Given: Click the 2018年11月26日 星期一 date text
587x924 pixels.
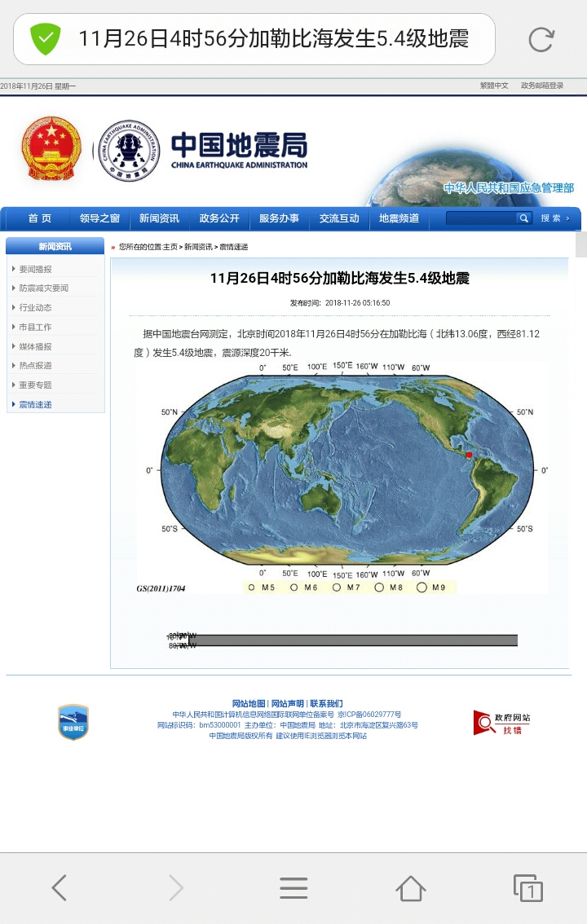Looking at the screenshot, I should pos(38,86).
